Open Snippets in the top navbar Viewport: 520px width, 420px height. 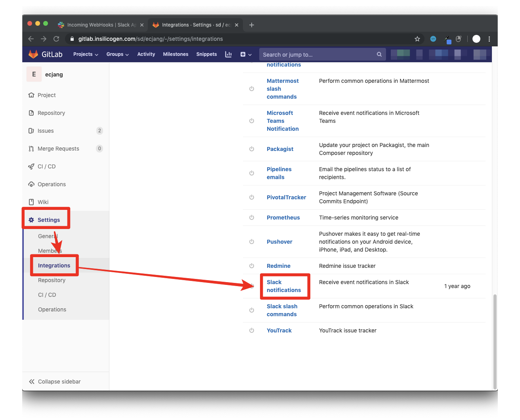[x=206, y=54]
